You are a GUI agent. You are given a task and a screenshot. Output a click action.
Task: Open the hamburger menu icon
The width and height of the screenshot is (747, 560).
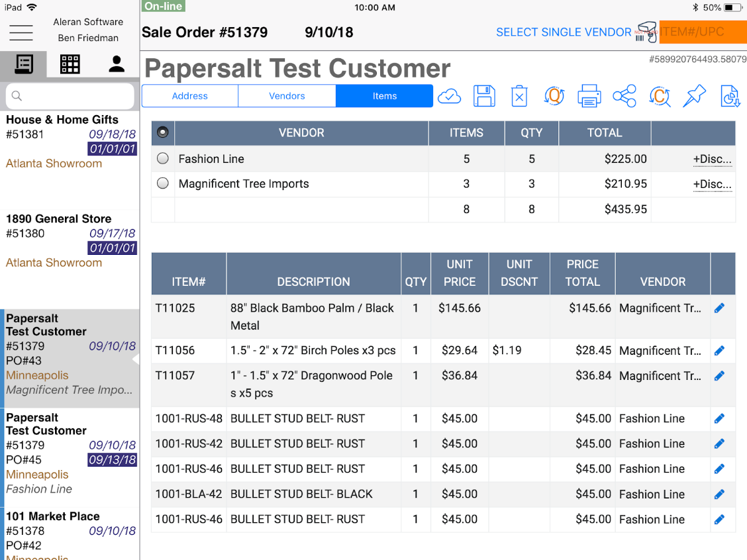pyautogui.click(x=21, y=32)
